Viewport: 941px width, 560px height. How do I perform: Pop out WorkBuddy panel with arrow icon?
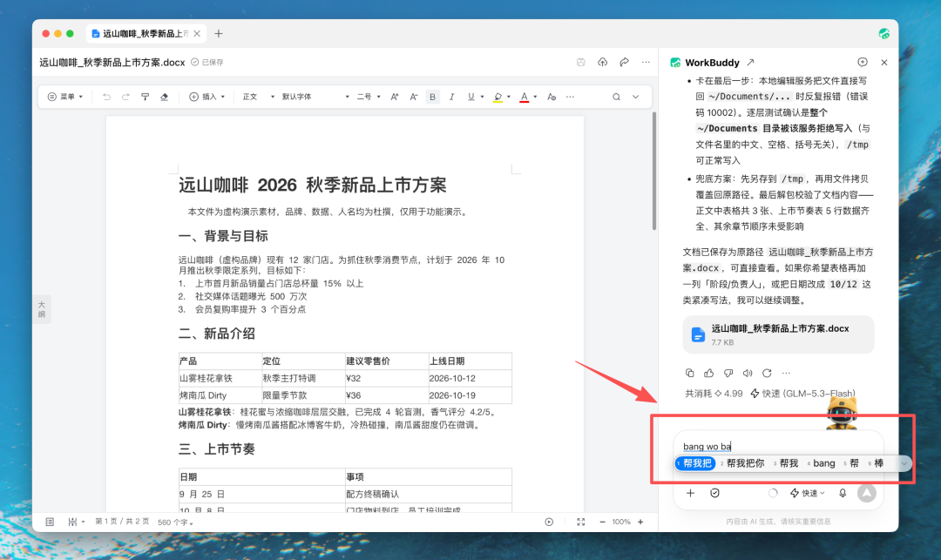click(x=750, y=63)
